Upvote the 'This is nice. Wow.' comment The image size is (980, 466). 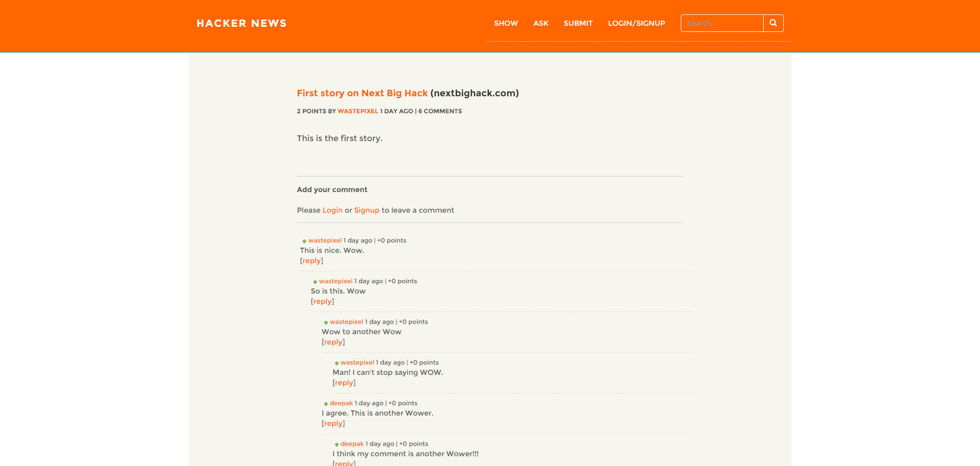pyautogui.click(x=304, y=241)
